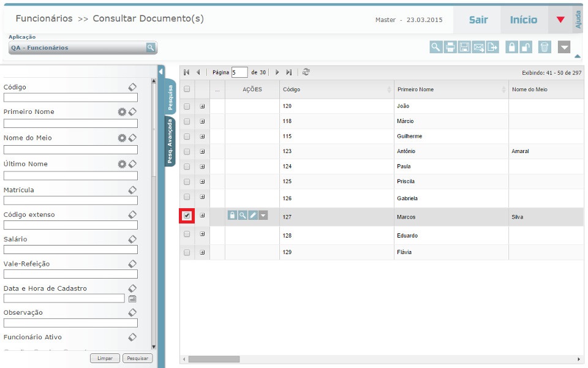Image resolution: width=588 pixels, height=368 pixels.
Task: Refresh the results grid with reload icon
Action: (306, 72)
